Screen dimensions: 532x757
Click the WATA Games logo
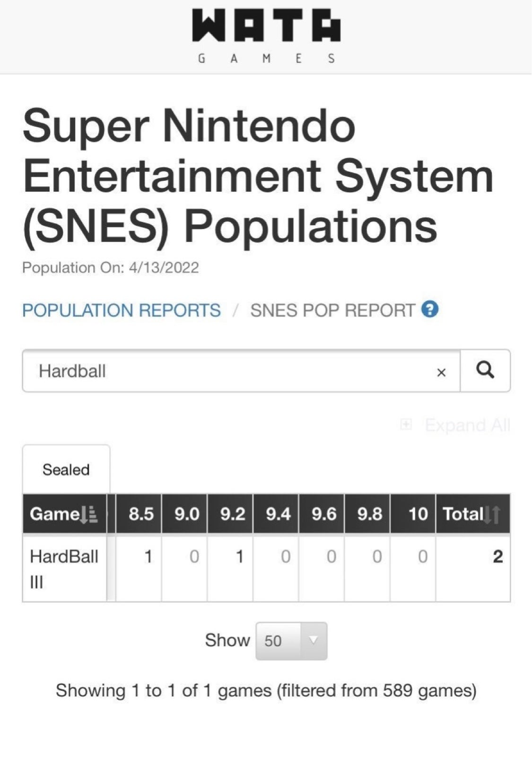[266, 36]
